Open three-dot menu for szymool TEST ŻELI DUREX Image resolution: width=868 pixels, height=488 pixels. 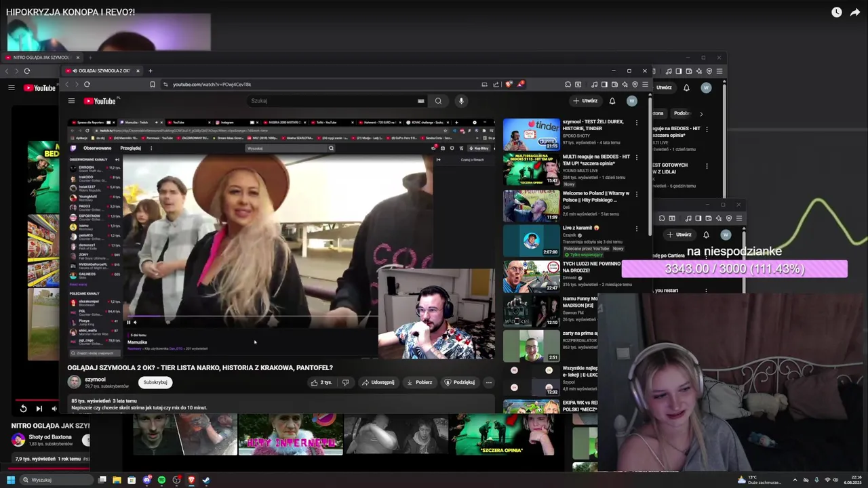click(636, 123)
